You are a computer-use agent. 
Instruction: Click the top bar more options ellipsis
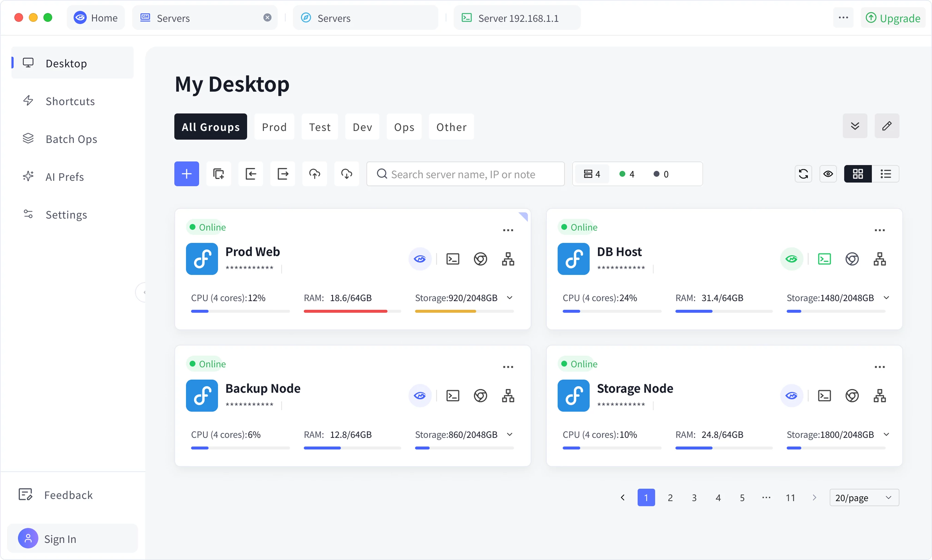843,17
